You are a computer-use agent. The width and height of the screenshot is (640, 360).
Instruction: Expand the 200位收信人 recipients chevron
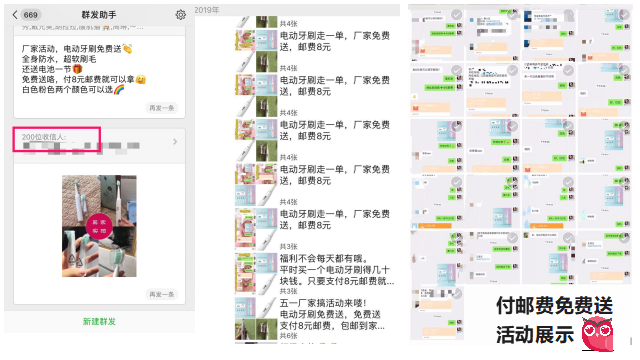coord(175,142)
